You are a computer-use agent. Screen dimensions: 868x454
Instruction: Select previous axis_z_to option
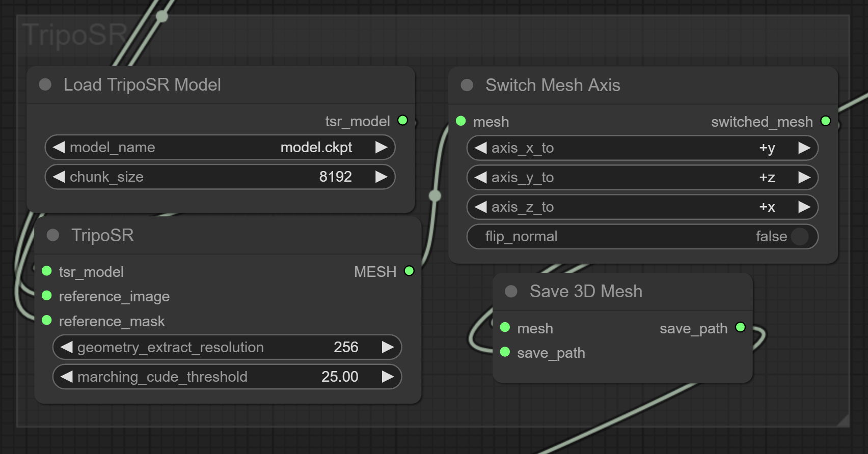(480, 207)
